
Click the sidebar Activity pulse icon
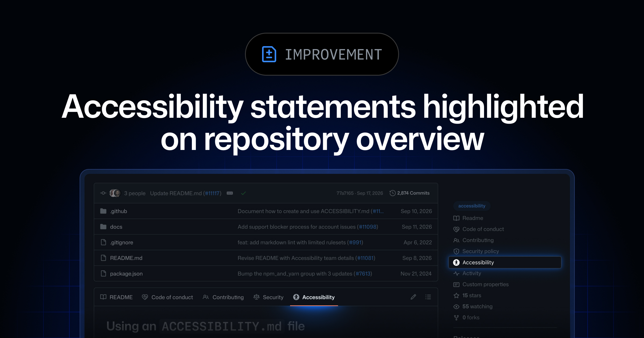[456, 273]
